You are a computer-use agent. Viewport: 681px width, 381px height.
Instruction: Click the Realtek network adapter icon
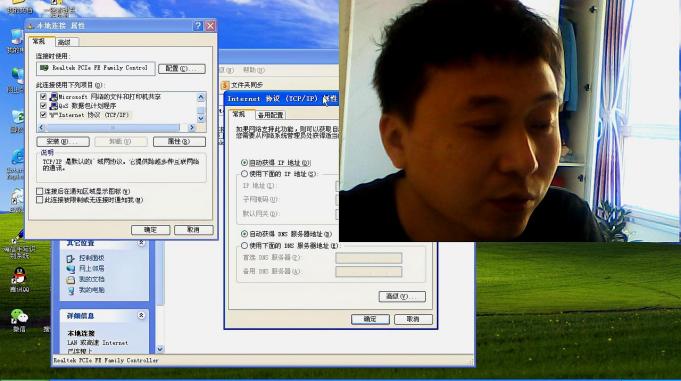[44, 68]
